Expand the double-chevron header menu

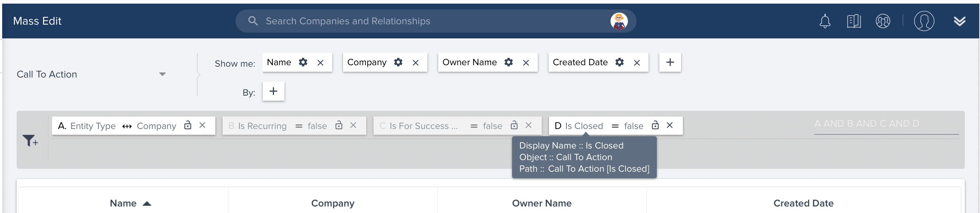point(959,21)
